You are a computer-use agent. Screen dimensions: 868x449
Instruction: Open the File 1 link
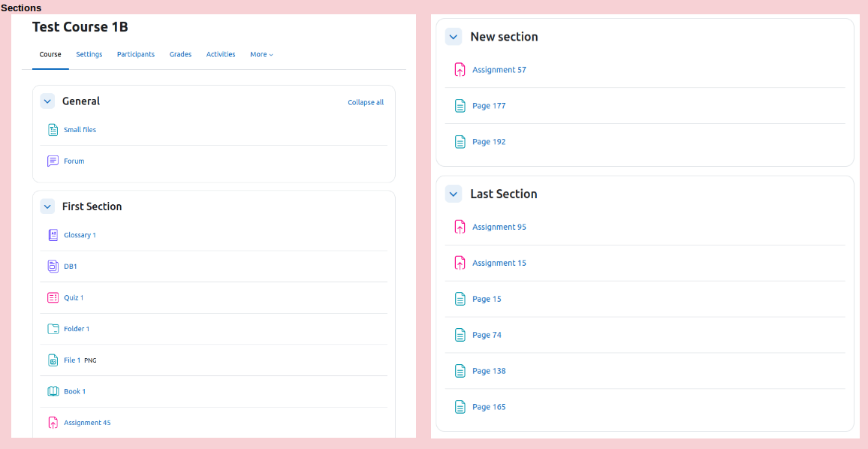point(72,360)
